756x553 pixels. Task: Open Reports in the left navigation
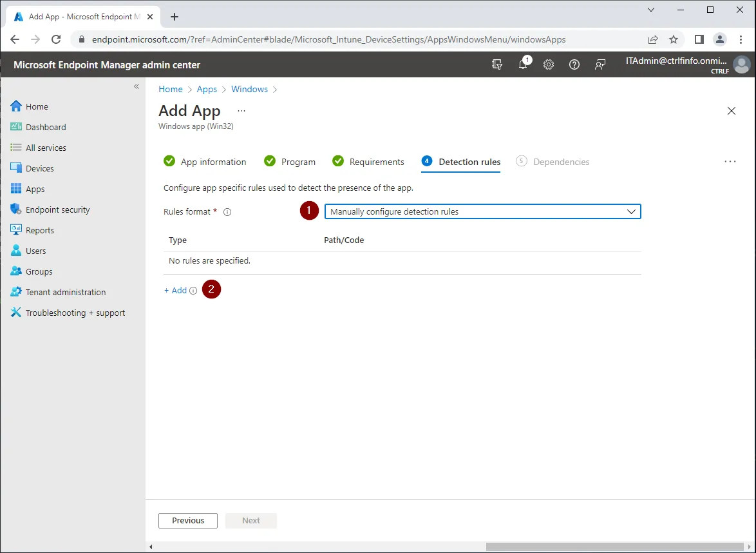coord(32,230)
